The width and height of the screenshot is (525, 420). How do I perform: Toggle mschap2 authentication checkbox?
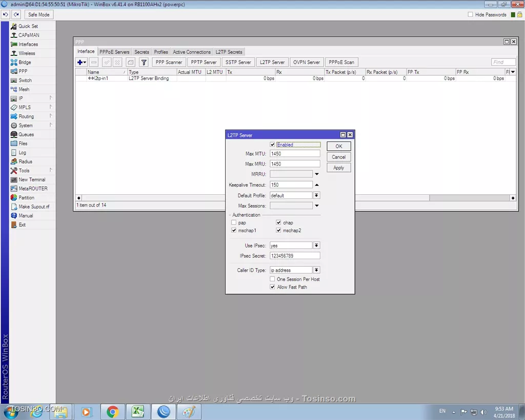pyautogui.click(x=278, y=230)
